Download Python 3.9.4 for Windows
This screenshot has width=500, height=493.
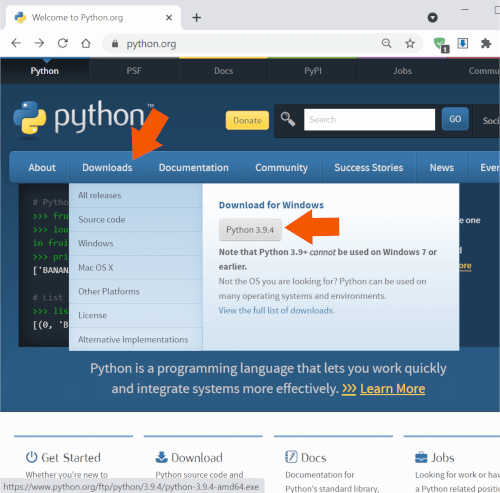250,230
